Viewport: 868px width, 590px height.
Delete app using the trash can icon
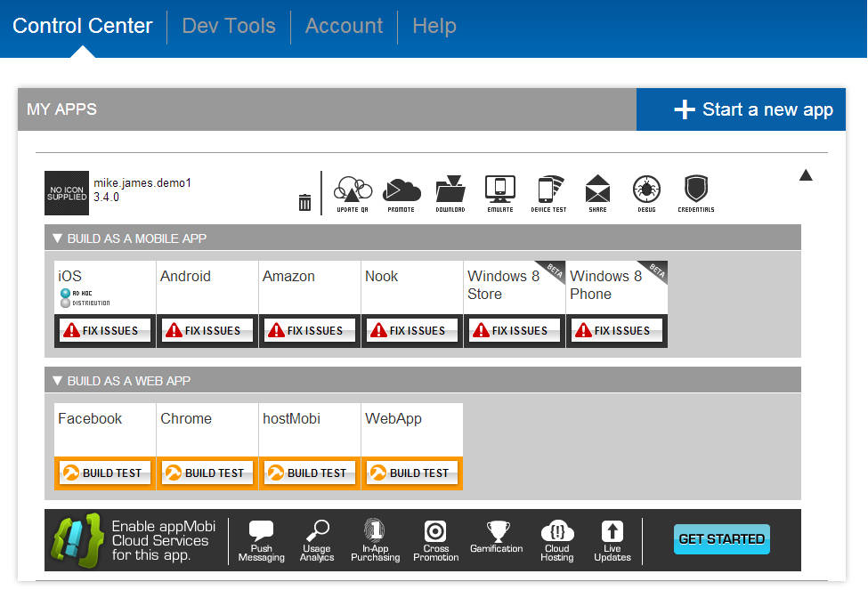click(304, 202)
